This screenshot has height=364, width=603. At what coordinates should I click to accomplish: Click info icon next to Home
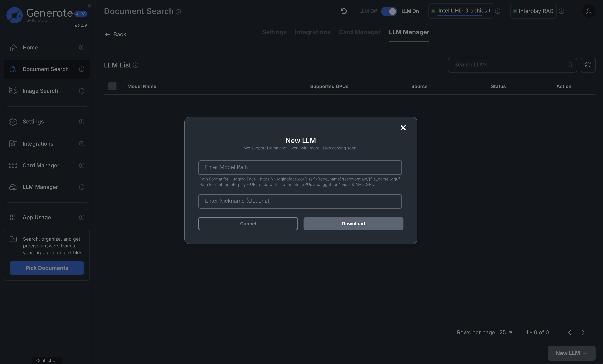click(x=82, y=48)
